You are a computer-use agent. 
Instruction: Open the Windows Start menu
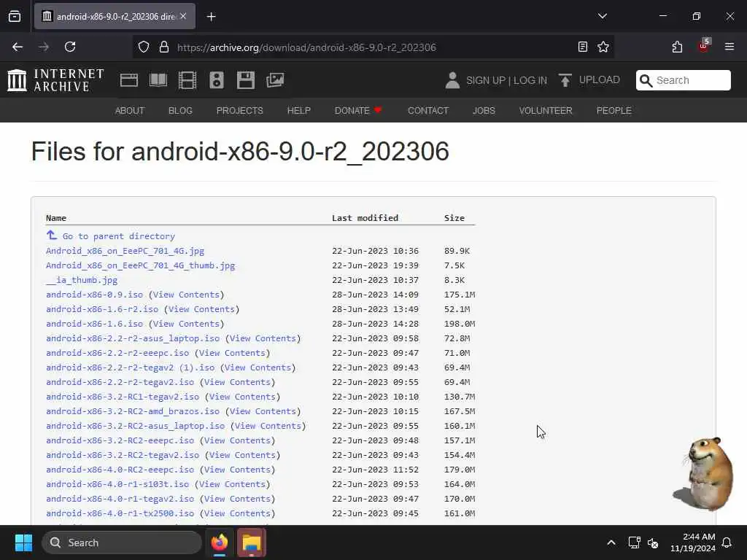click(23, 542)
